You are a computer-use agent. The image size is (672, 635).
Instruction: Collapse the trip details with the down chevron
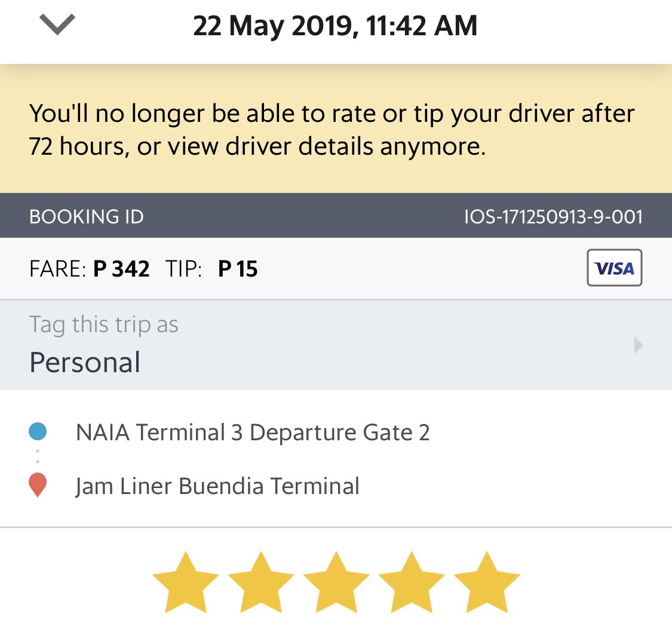click(x=57, y=24)
